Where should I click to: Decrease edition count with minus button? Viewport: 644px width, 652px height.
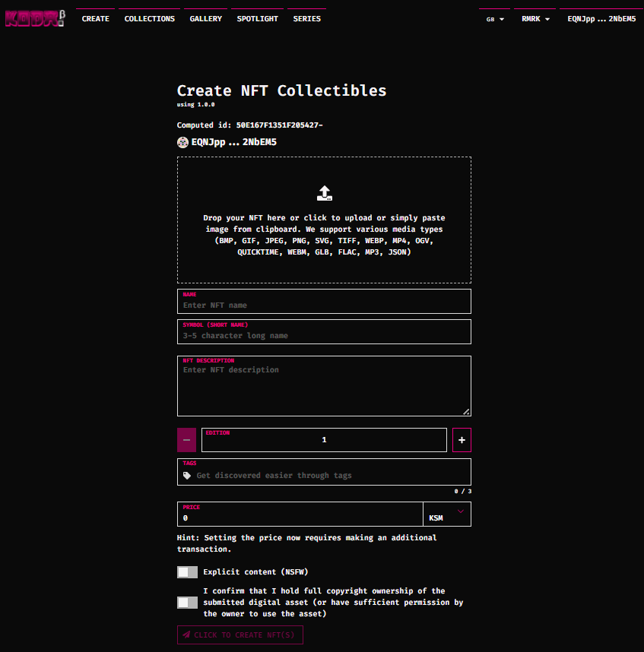click(186, 440)
